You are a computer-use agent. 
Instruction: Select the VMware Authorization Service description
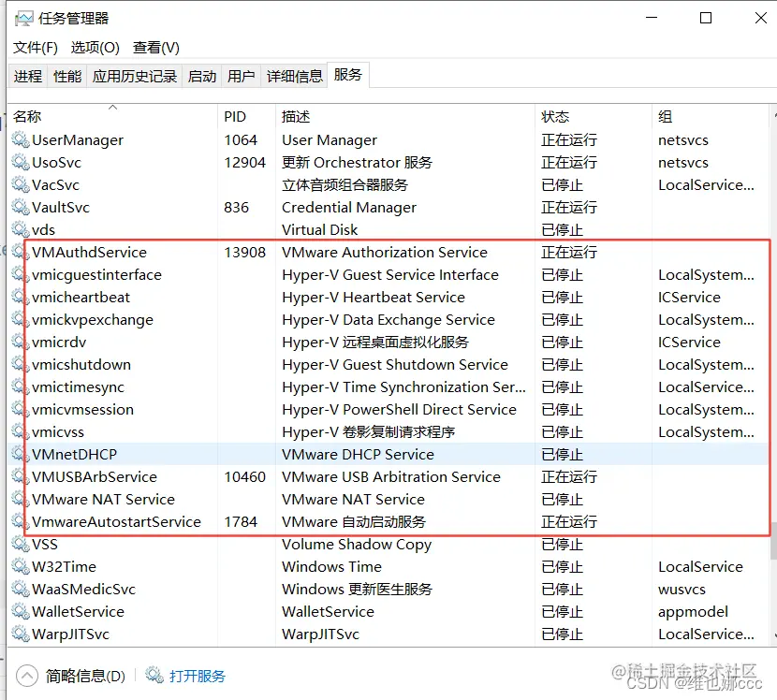point(385,252)
